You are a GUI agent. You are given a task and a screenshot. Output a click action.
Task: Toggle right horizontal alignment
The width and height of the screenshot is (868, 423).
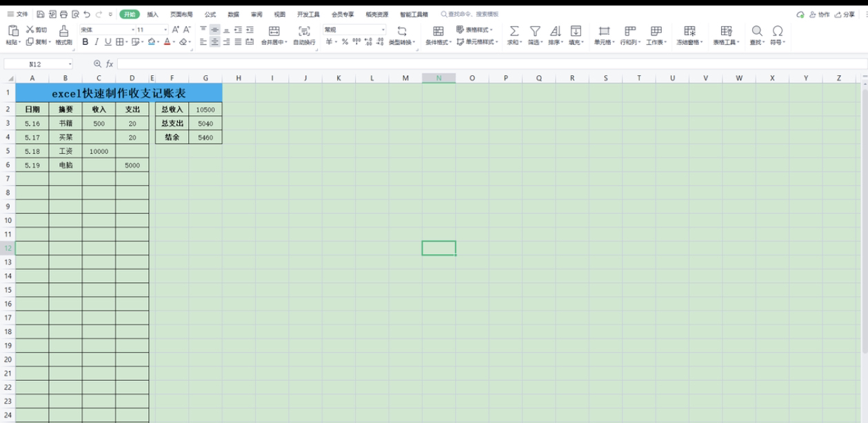click(226, 42)
